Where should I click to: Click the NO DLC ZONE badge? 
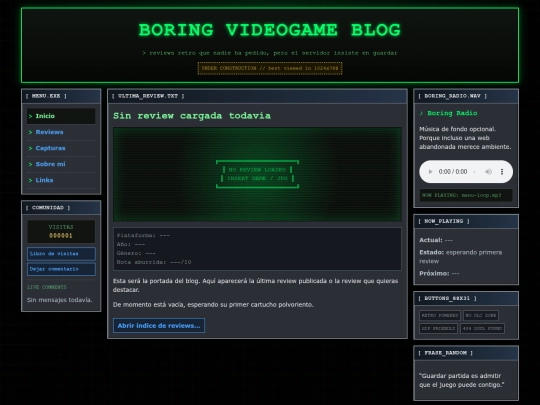coord(480,315)
